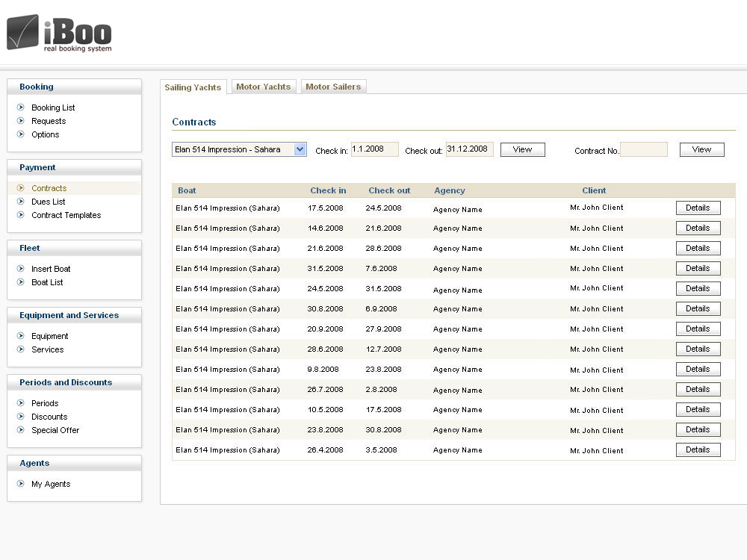Screen dimensions: 747x560
Task: Go to the Discounts page link
Action: coord(49,417)
